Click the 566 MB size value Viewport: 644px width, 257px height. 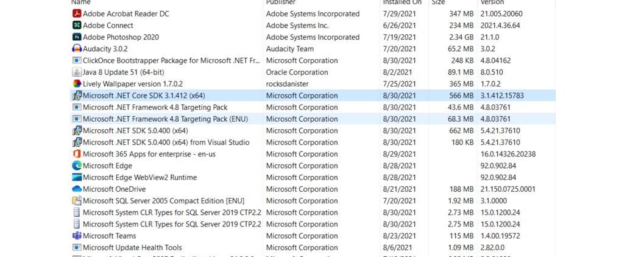click(x=461, y=96)
